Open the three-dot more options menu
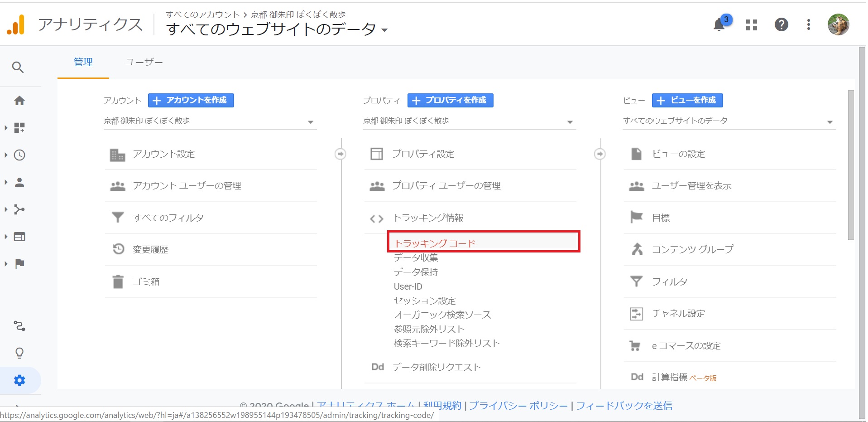Image resolution: width=868 pixels, height=422 pixels. point(809,24)
